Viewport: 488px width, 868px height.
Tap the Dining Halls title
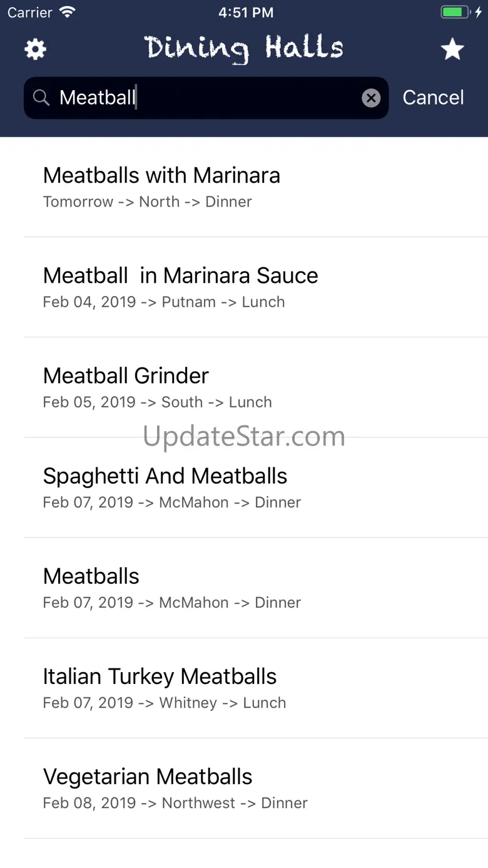[244, 49]
